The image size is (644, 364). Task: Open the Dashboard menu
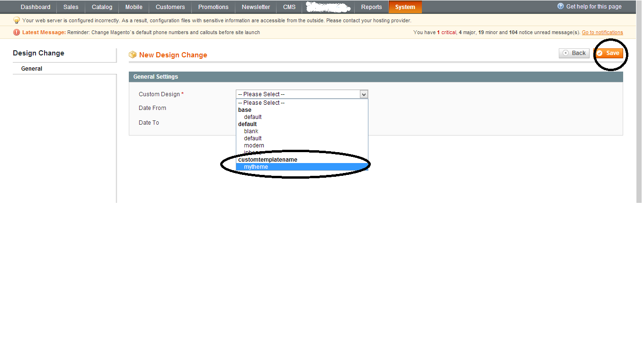click(36, 7)
